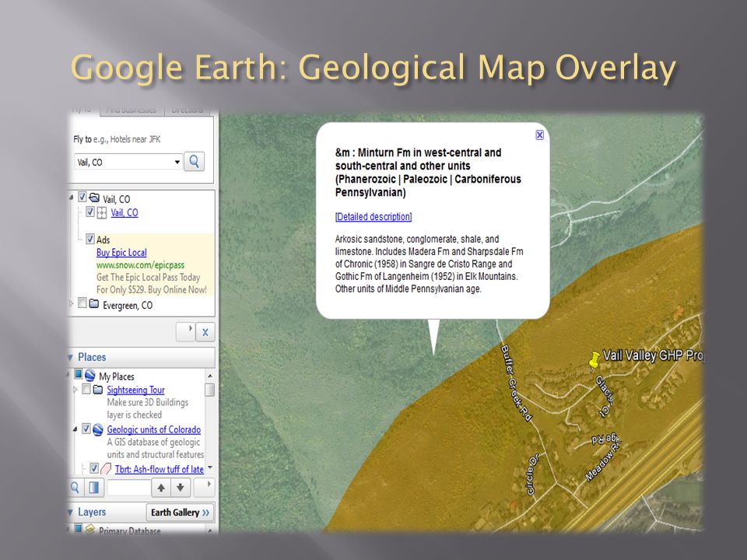The width and height of the screenshot is (747, 560).
Task: Collapse the Geologic units of Colorado tree
Action: [x=75, y=429]
